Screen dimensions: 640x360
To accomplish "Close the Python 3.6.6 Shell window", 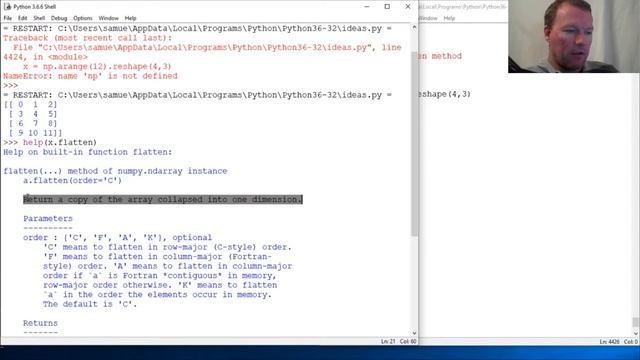I will click(408, 7).
